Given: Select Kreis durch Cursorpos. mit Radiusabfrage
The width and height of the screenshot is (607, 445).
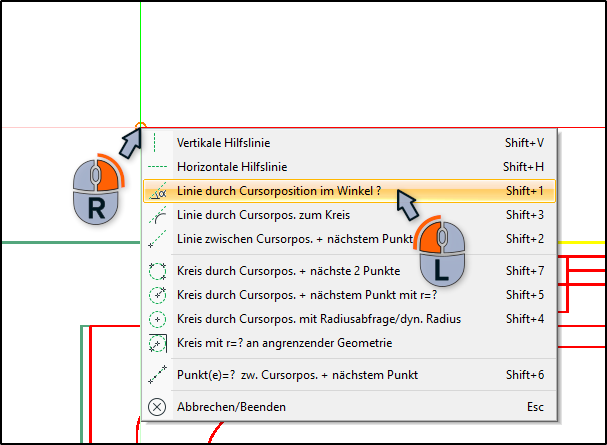Looking at the screenshot, I should point(350,319).
